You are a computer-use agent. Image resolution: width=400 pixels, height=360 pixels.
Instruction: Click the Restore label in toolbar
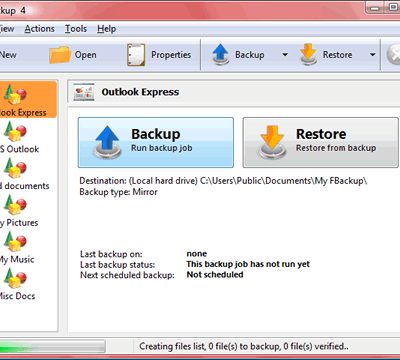click(337, 55)
